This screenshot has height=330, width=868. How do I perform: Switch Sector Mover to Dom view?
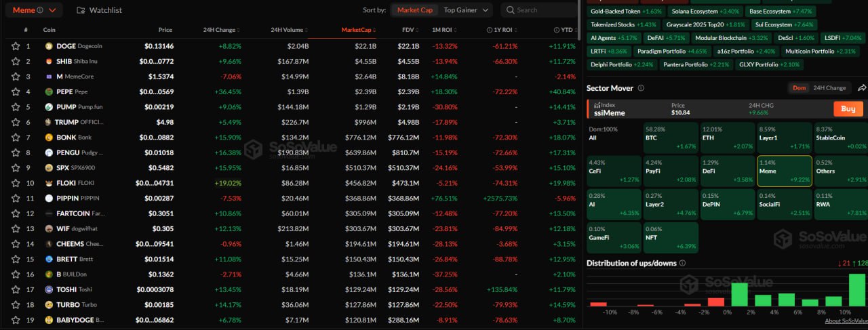(x=799, y=88)
